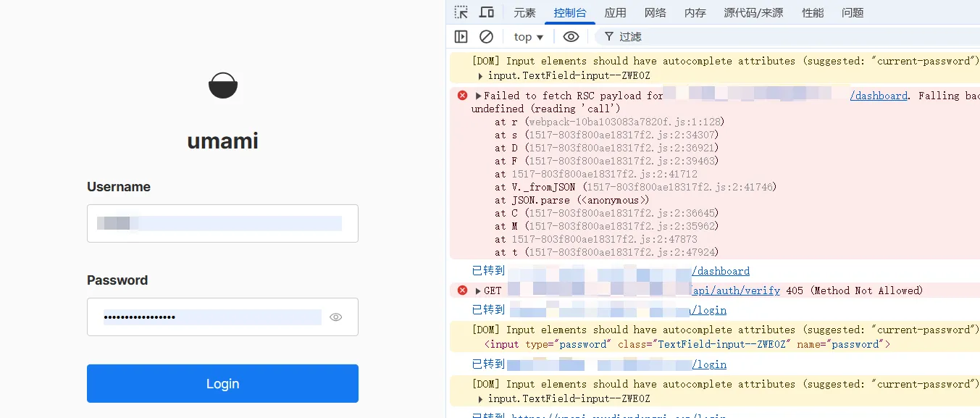Toggle password visibility in the login form
Screen dimensions: 980x418
335,317
